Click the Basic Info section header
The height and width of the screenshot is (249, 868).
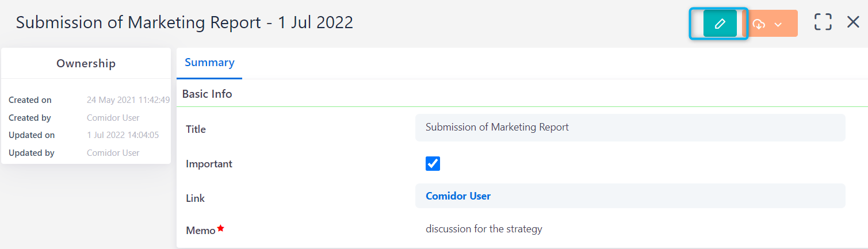pyautogui.click(x=207, y=94)
